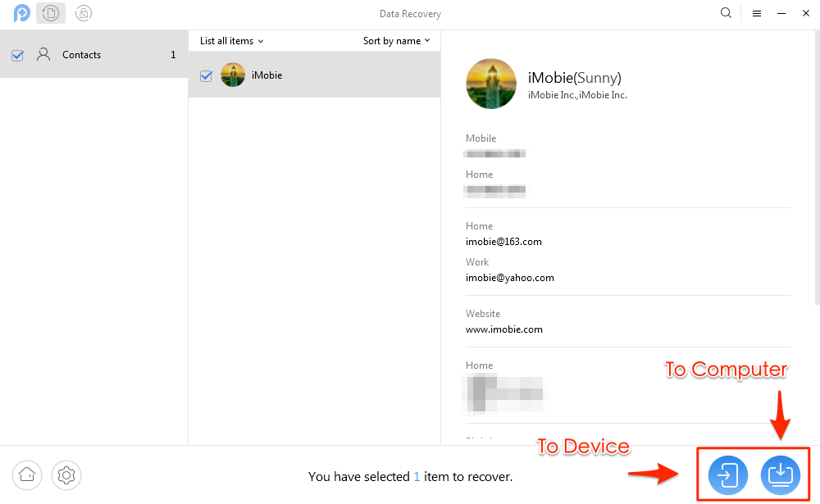Click the iMobie Inc. company text

(577, 95)
